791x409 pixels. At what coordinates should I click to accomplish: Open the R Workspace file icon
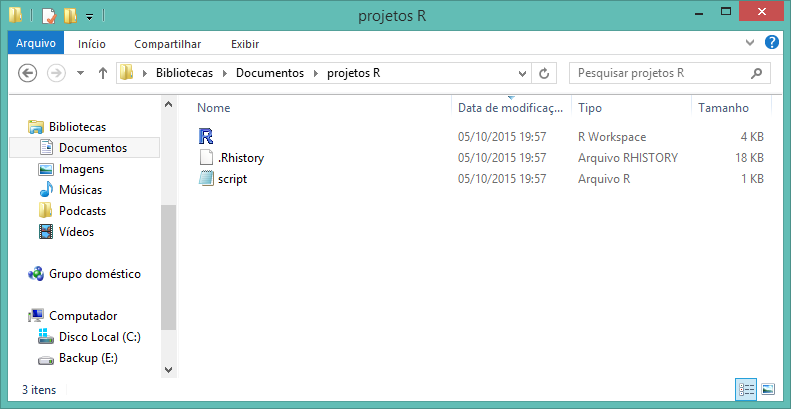207,136
